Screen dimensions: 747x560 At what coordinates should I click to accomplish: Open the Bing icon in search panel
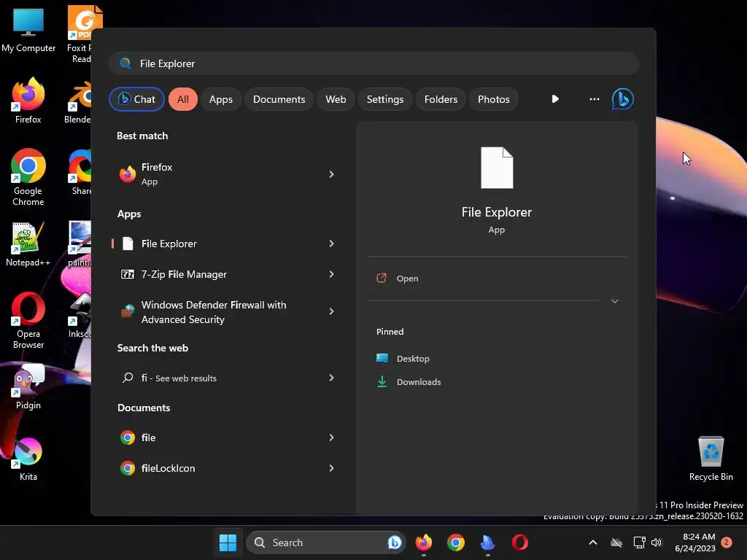622,99
